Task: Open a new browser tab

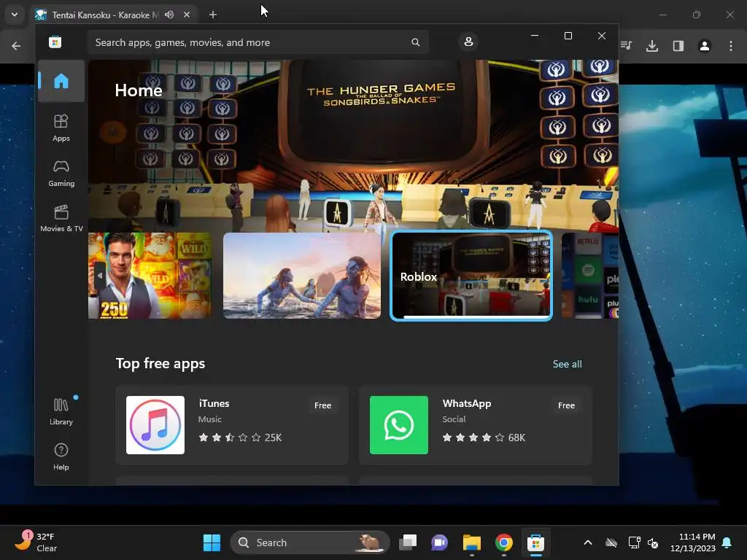Action: pyautogui.click(x=213, y=15)
